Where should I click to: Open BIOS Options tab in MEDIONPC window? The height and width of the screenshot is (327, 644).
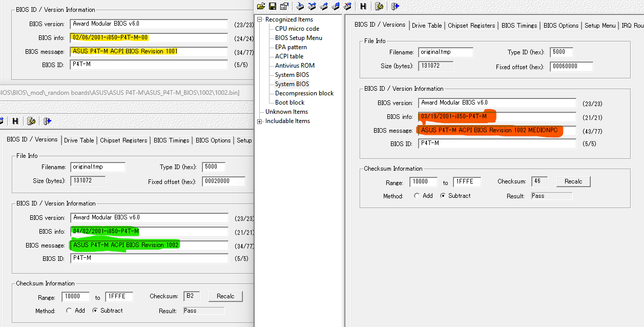[x=561, y=26]
